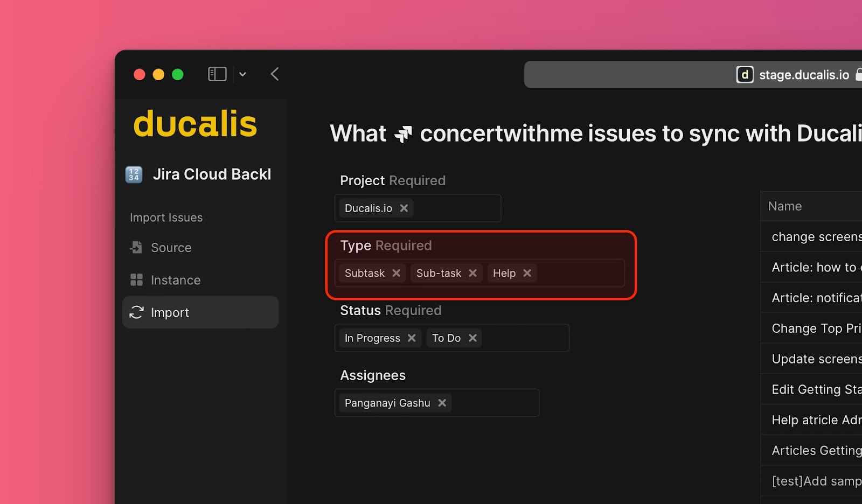Viewport: 862px width, 504px height.
Task: Minimize window with the yellow button
Action: (x=158, y=74)
